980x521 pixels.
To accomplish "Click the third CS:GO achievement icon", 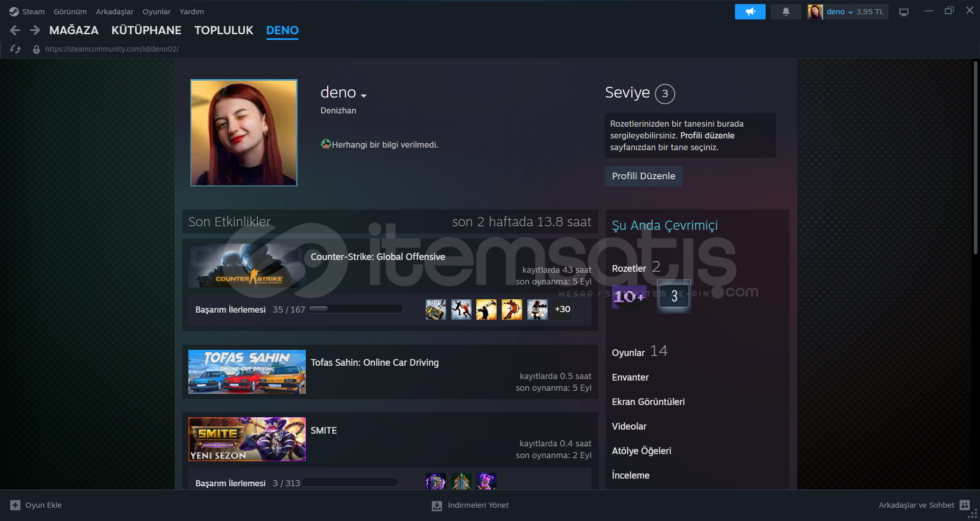I will [x=486, y=310].
